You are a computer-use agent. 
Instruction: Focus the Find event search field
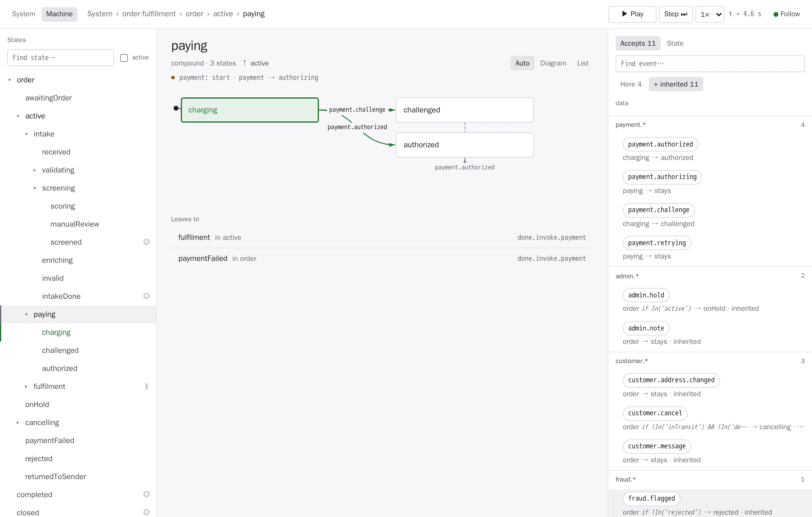[710, 64]
